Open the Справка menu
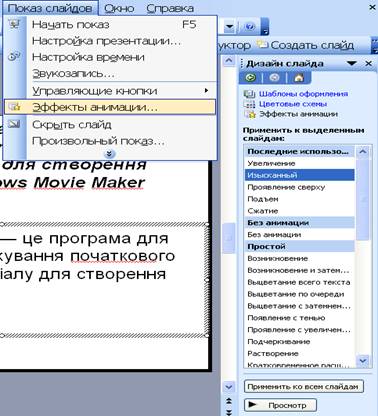Screen dimensions: 378x416 click(170, 8)
